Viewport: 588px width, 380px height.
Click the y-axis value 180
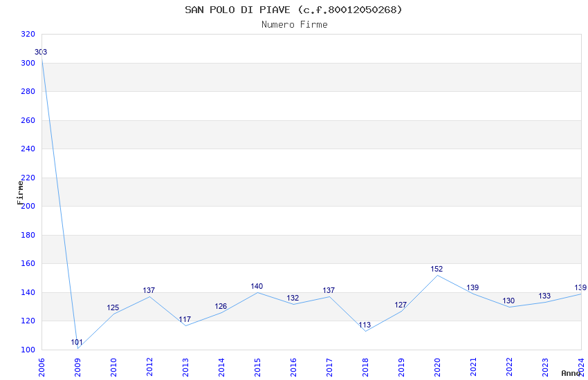tap(28, 235)
